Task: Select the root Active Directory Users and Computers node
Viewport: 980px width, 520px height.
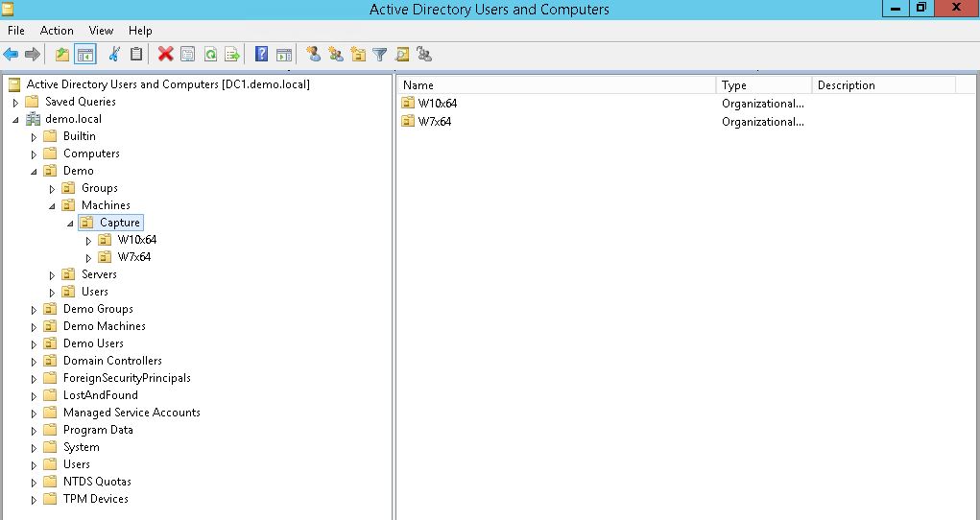Action: click(x=168, y=84)
